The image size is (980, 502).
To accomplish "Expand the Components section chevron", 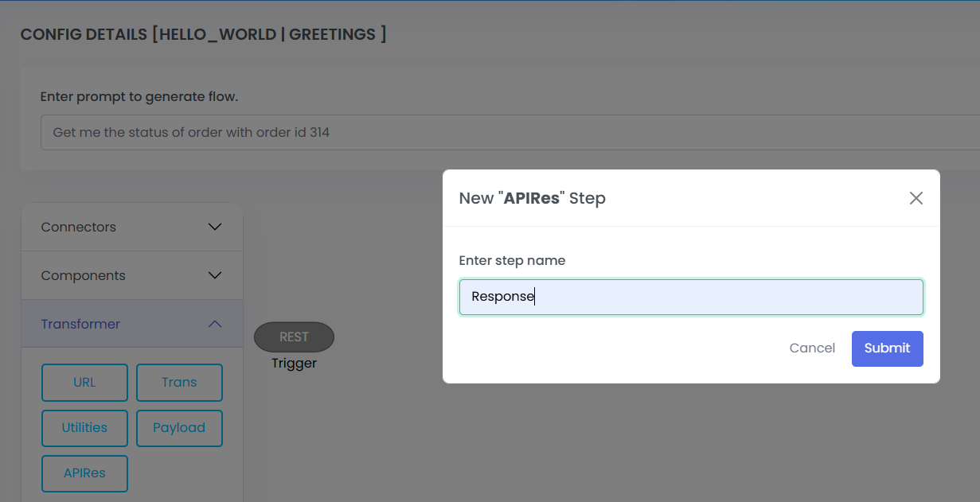I will 214,275.
